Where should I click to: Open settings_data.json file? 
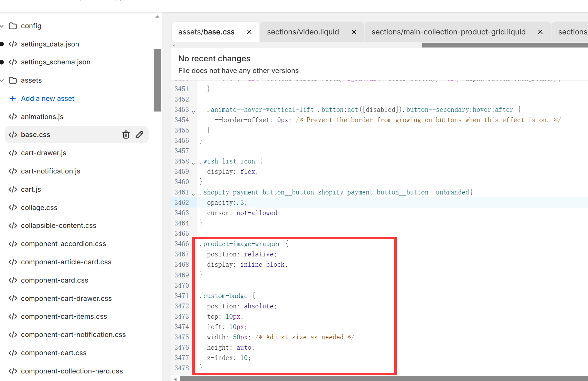(50, 44)
